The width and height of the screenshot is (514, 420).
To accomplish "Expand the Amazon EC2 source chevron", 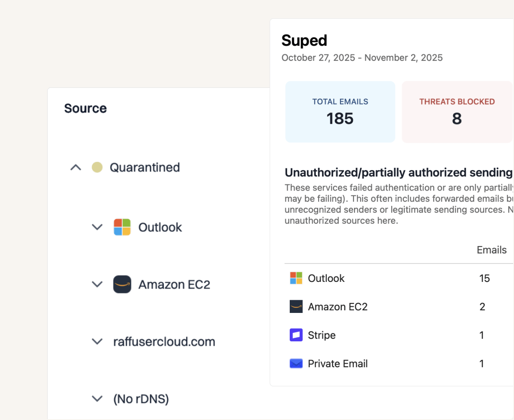I will [97, 285].
